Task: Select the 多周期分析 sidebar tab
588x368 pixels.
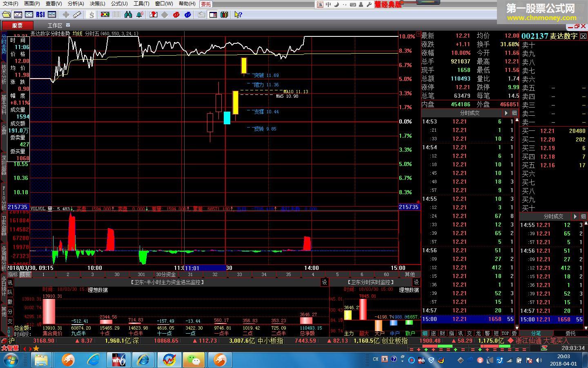Action: [x=4, y=259]
